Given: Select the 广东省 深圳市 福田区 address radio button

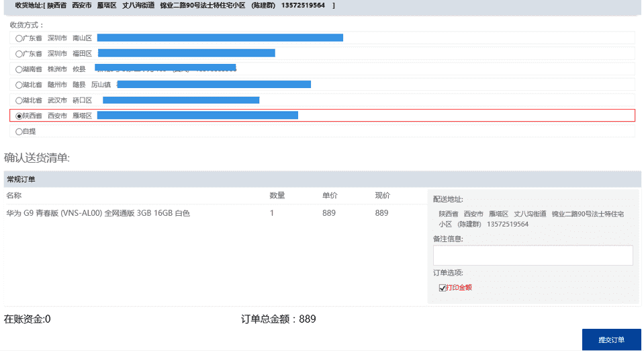Looking at the screenshot, I should coord(19,54).
